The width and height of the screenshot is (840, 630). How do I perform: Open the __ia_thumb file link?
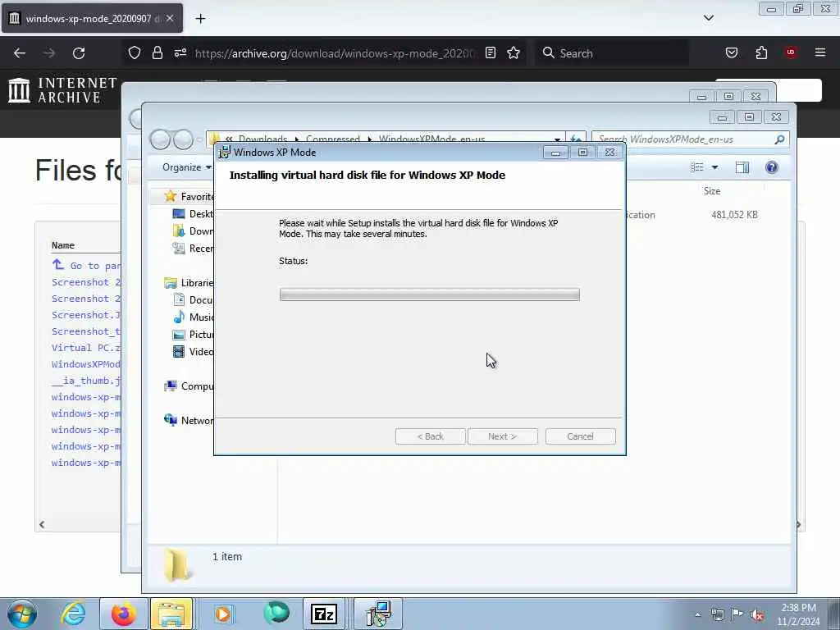tap(85, 381)
